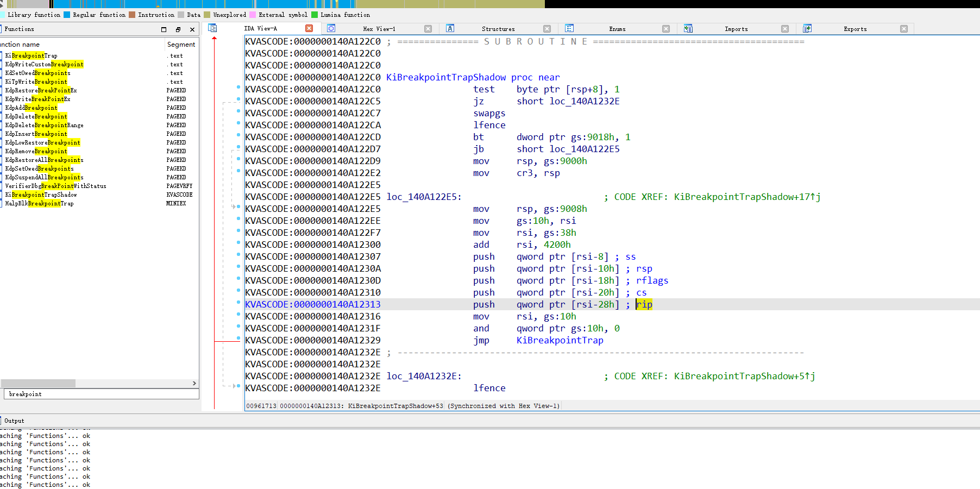Click the Enums tab icon
The height and width of the screenshot is (489, 980).
click(x=569, y=28)
